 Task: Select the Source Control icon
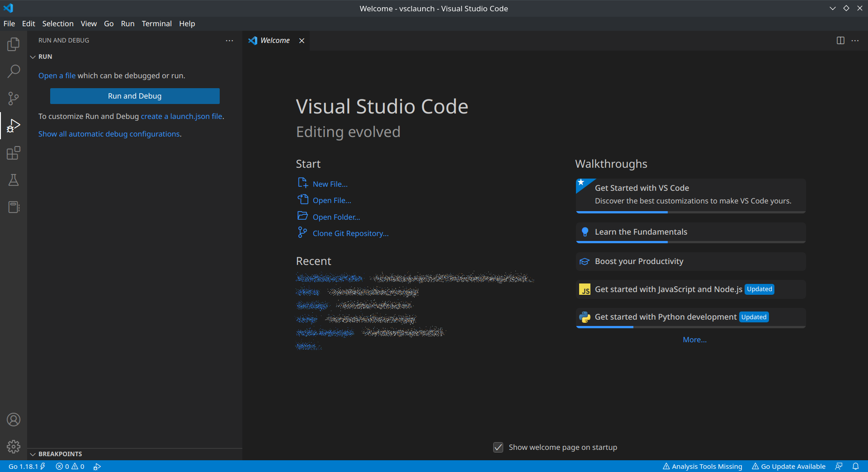pos(14,98)
